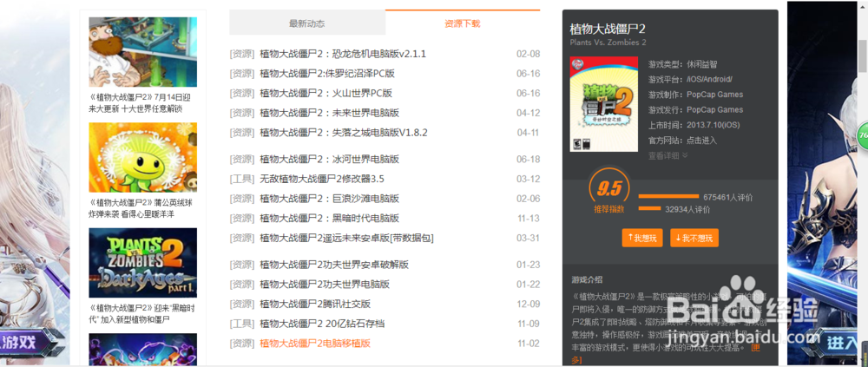
Task: Open 植物大战僵尸2功夫世界安卓破解版 link
Action: [x=334, y=265]
